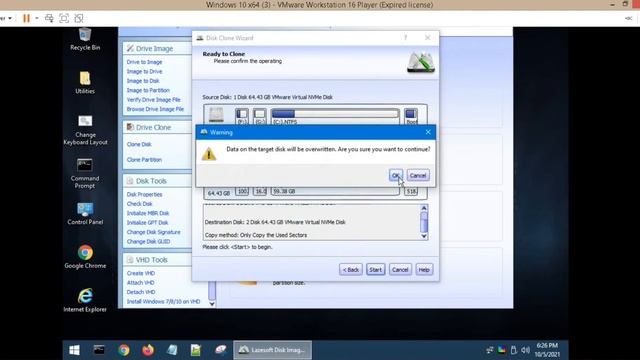Click Start in Disk Clone Wizard
640x360 pixels.
click(x=376, y=270)
